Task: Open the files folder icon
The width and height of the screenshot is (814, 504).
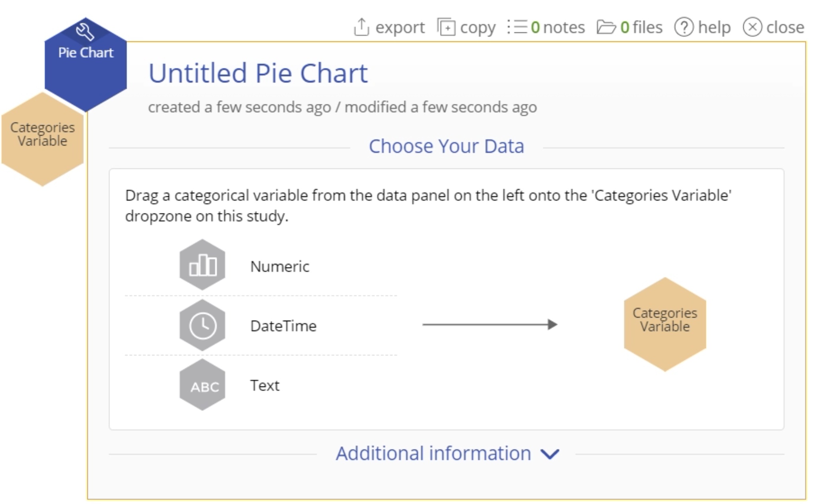Action: point(606,27)
